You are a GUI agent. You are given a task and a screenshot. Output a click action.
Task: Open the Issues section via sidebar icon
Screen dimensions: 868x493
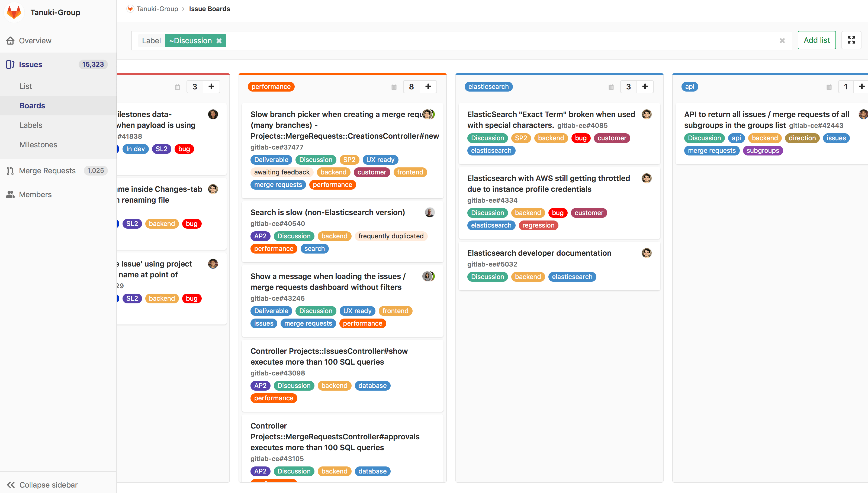(10, 64)
